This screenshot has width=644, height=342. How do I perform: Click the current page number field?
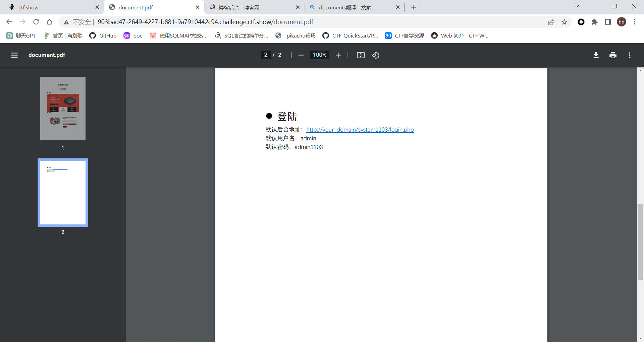[266, 55]
